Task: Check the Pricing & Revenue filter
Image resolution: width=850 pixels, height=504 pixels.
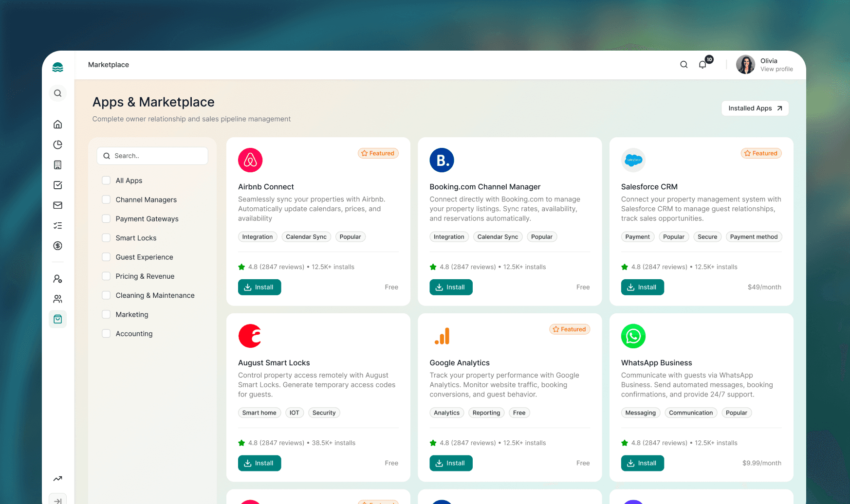Action: [106, 276]
